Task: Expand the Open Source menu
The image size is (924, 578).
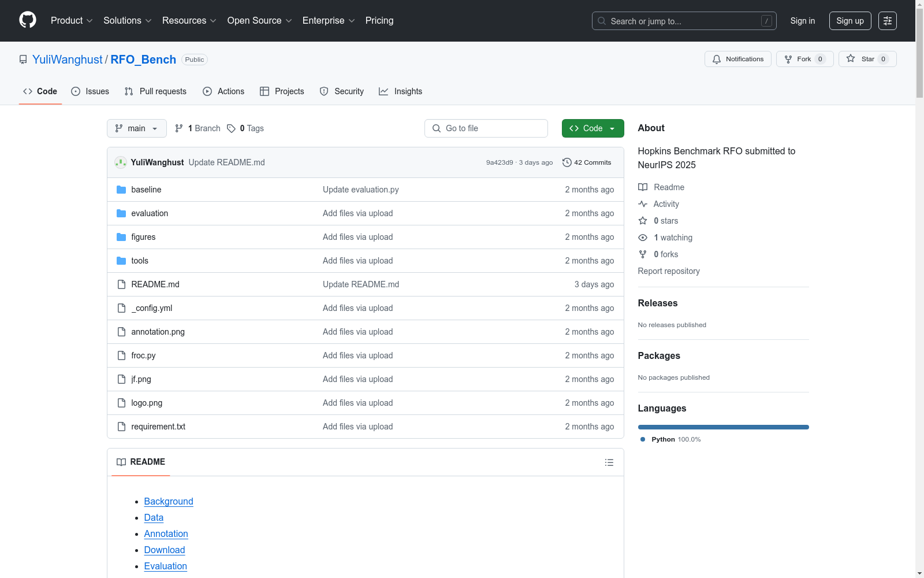Action: (x=260, y=21)
